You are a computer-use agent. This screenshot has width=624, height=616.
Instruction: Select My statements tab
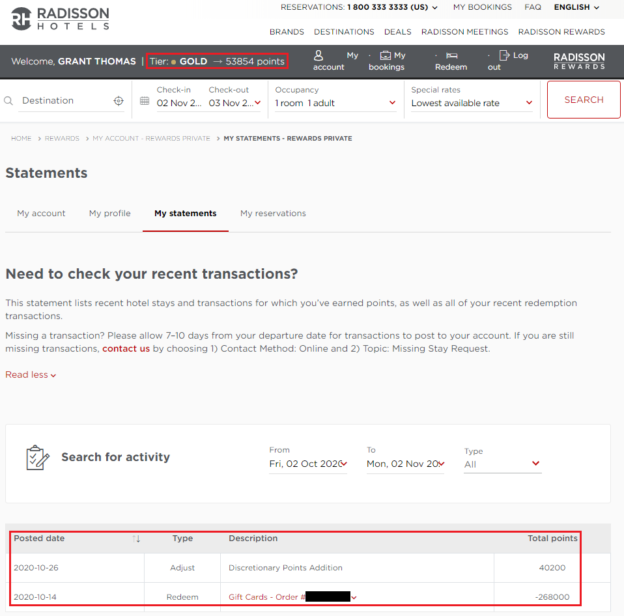click(185, 214)
